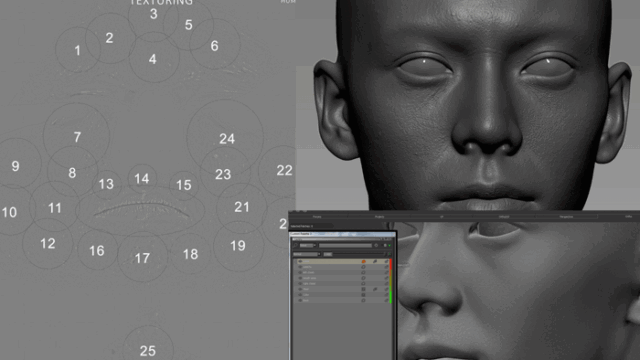Click the circular target icon beside search field
Viewport: 640px width, 360px height.
[376, 245]
